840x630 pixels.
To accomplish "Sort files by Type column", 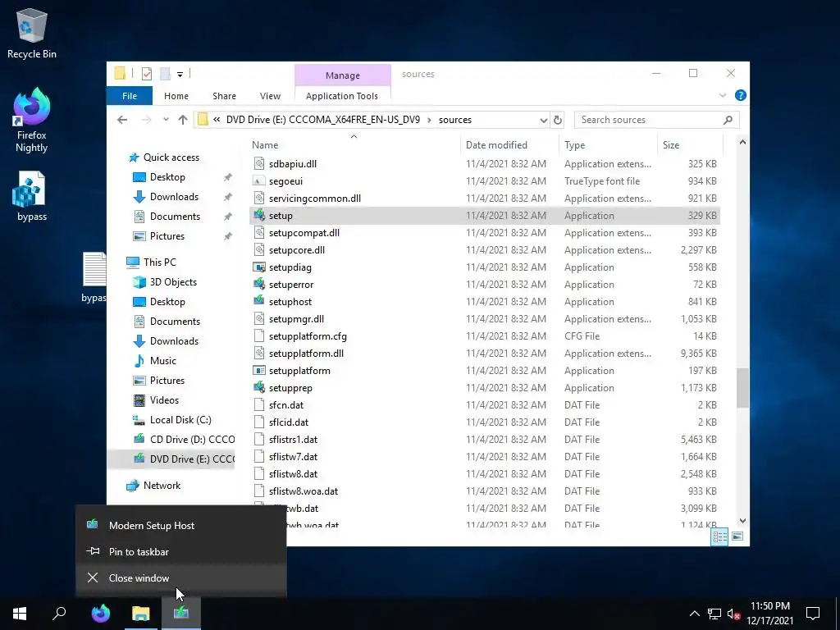I will coord(574,145).
